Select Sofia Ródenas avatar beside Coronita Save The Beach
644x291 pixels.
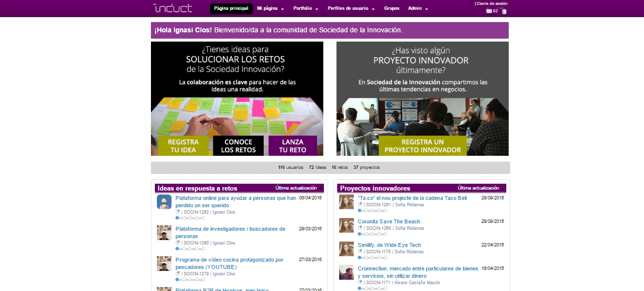click(x=346, y=225)
